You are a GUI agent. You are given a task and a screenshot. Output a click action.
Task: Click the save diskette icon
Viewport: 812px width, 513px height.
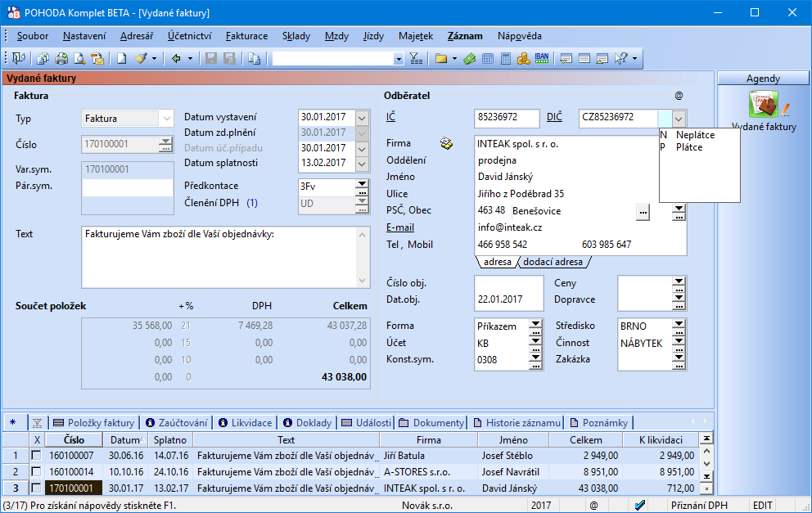210,58
